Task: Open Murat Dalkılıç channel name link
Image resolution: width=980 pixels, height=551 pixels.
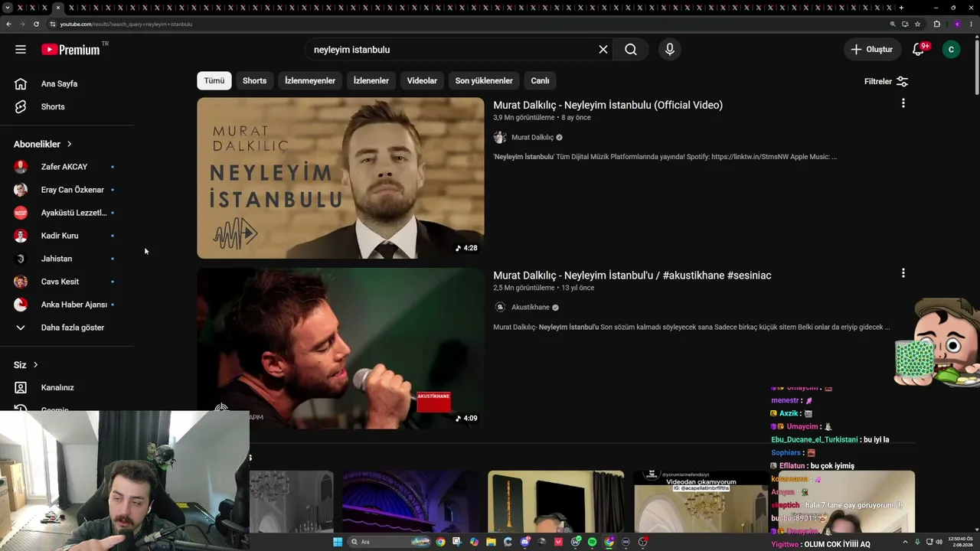Action: click(532, 138)
